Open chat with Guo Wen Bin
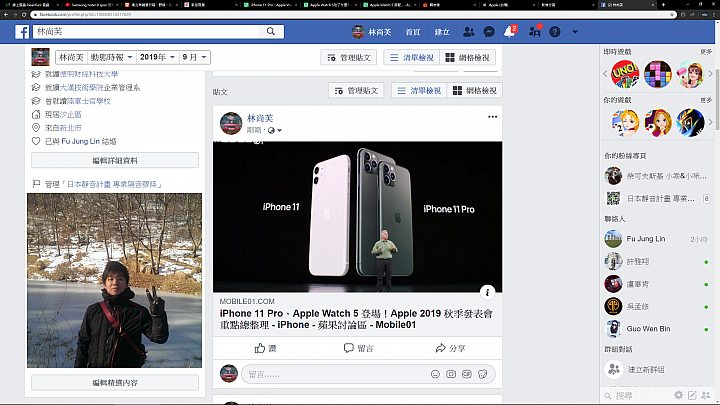Viewport: 720px width, 405px height. (657, 329)
